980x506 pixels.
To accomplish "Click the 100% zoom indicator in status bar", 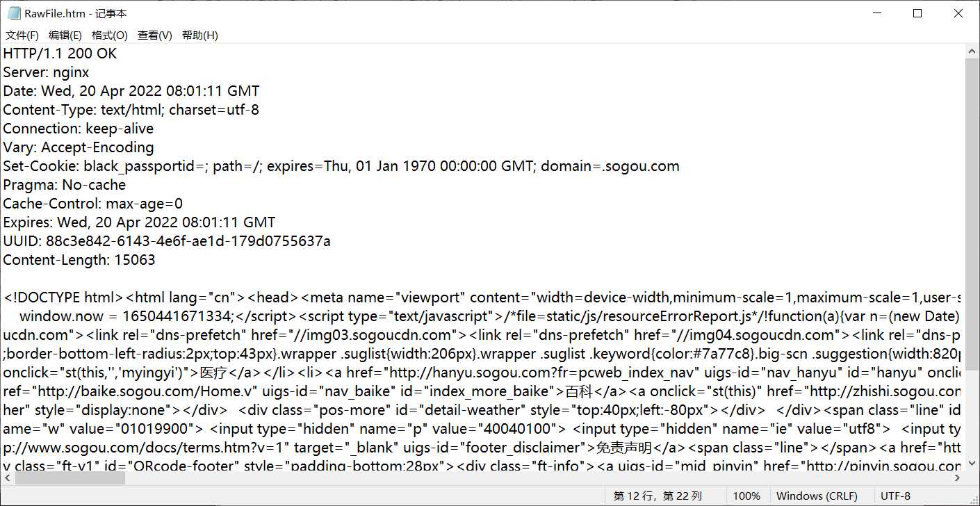I will click(x=746, y=496).
